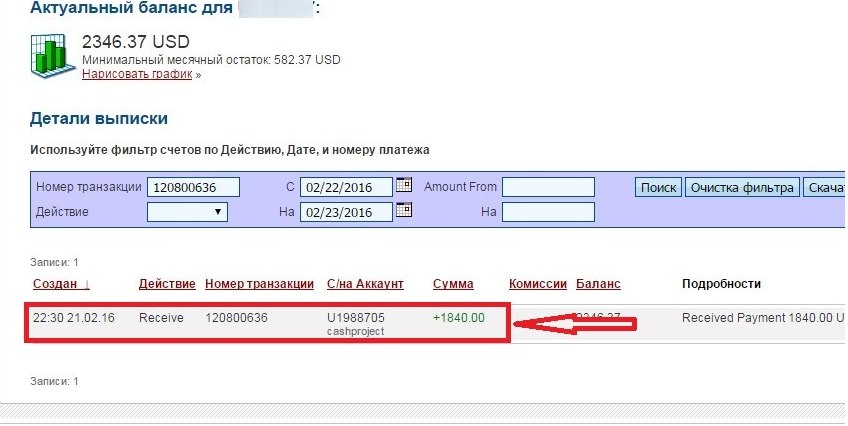Expand the Действие filter dropdown
The height and width of the screenshot is (426, 848).
(x=187, y=212)
